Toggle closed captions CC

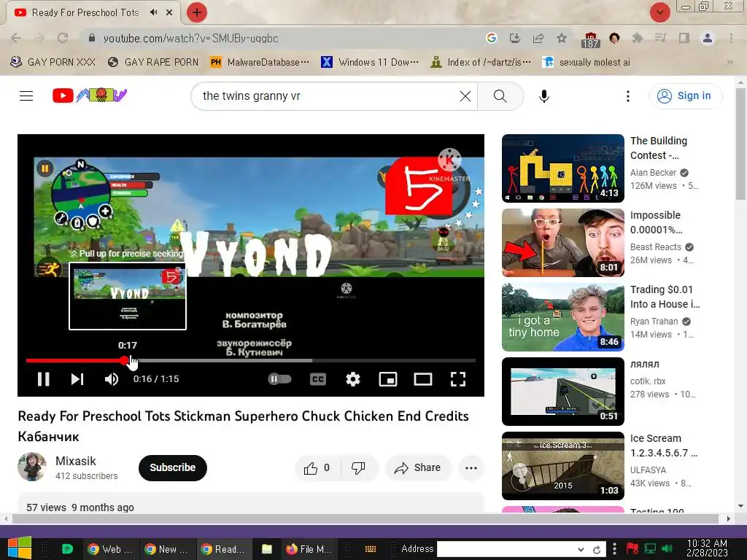(318, 379)
